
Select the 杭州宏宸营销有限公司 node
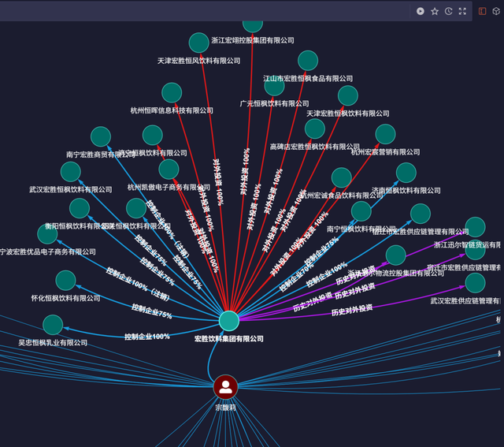pos(385,134)
